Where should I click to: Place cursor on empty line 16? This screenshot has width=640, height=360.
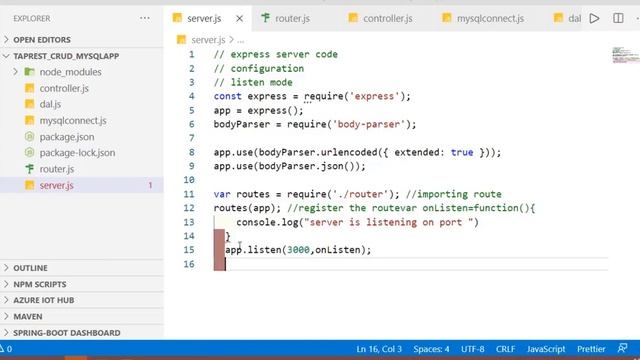(x=412, y=264)
